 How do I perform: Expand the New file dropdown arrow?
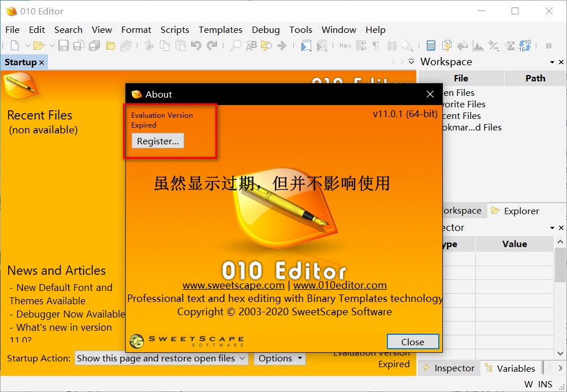pos(28,46)
